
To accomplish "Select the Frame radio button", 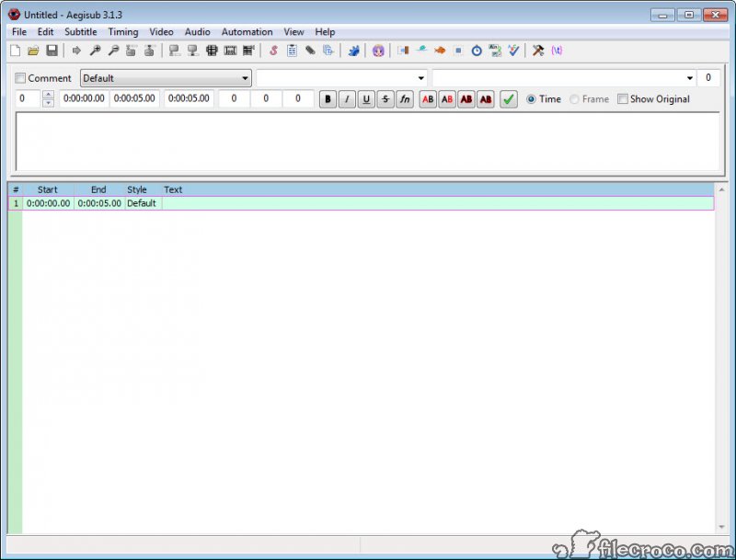I will tap(574, 99).
